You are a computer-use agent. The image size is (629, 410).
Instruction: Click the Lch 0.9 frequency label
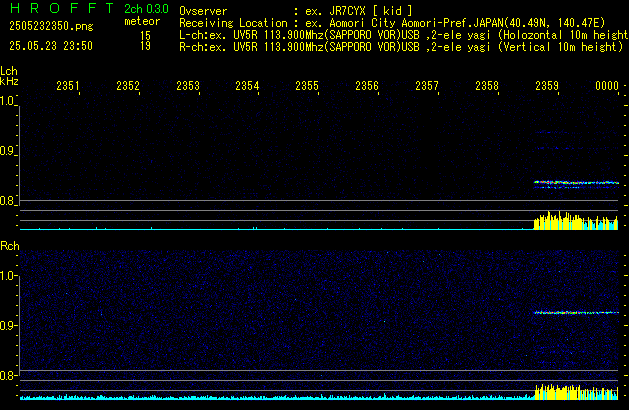point(7,151)
